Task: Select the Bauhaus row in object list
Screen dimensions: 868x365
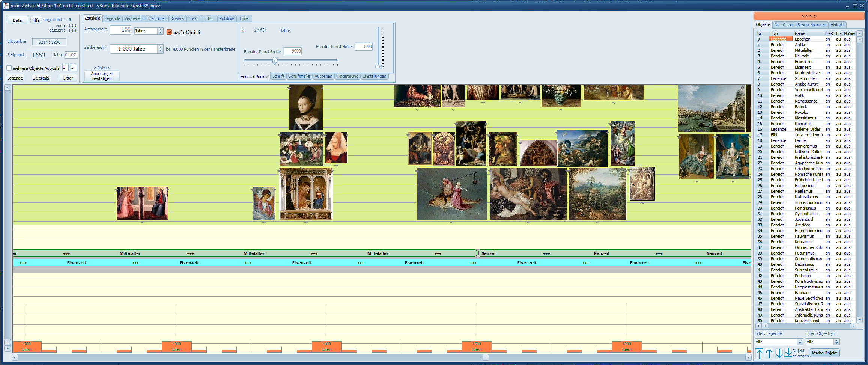Action: point(806,293)
